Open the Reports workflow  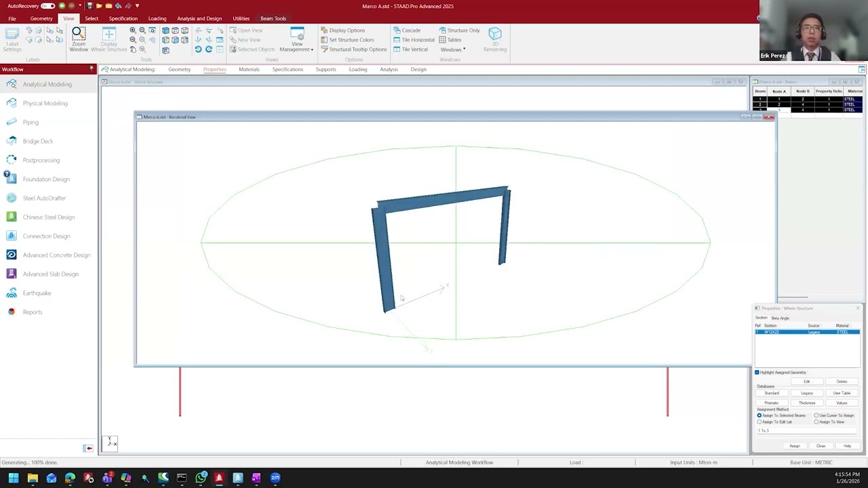[x=33, y=312]
